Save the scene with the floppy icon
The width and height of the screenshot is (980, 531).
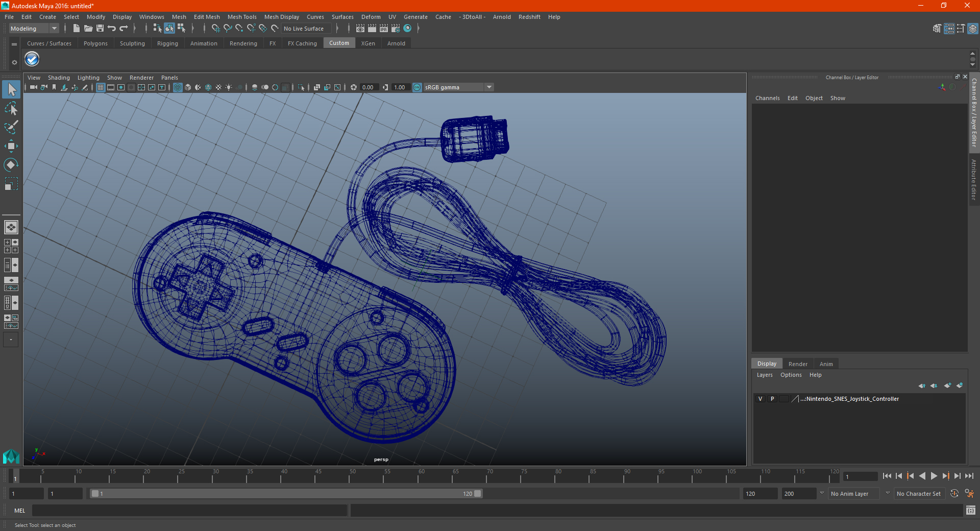coord(100,29)
